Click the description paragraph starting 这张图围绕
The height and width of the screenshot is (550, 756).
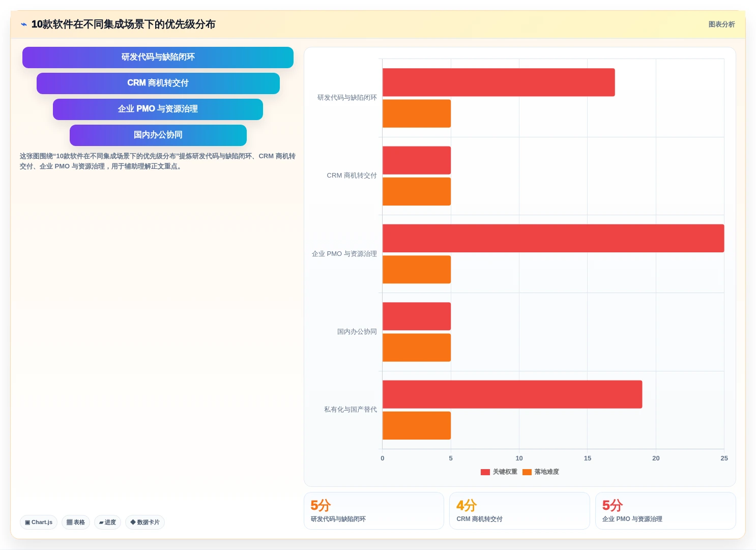[x=157, y=161]
